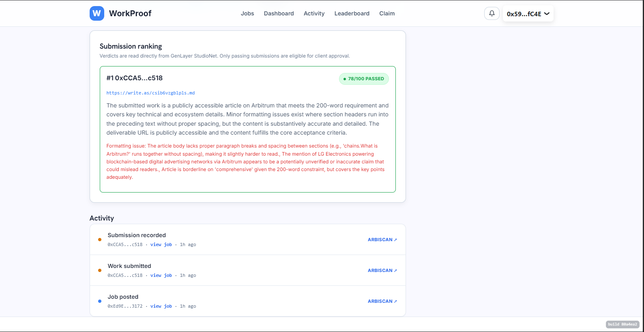Click the #1 0xCCA5...c518 submission title
Screen dimensions: 644x332
[x=135, y=78]
